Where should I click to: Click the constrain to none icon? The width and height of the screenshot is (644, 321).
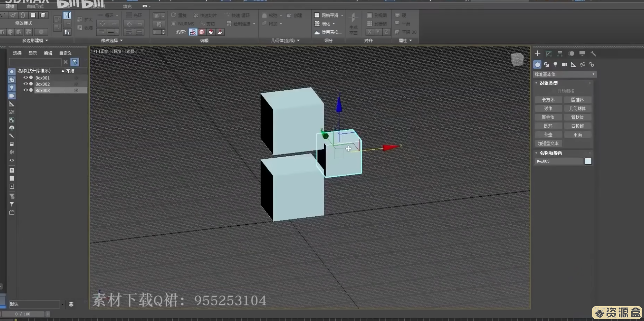tap(193, 32)
